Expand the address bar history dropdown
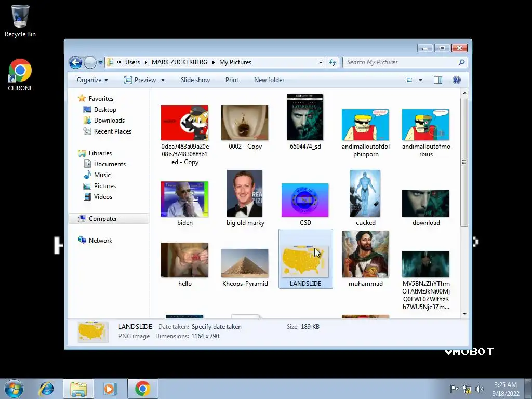Screen dimensions: 532x399 point(321,63)
